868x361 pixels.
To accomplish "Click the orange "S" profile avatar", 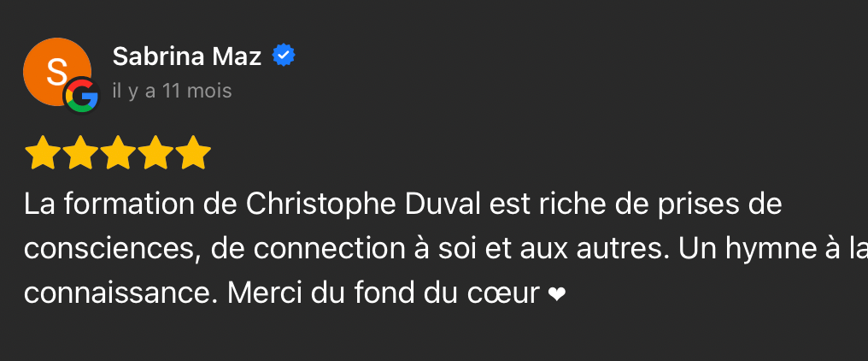I will (55, 71).
